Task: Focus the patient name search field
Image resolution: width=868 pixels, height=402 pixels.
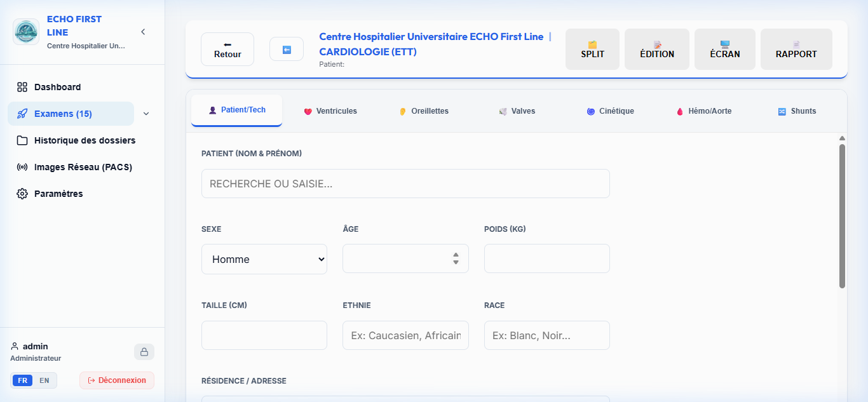Action: coord(405,184)
